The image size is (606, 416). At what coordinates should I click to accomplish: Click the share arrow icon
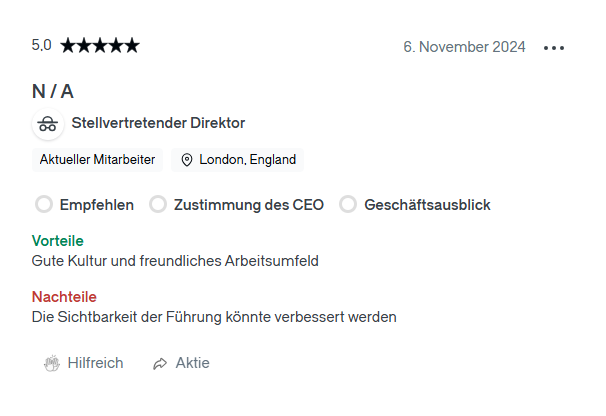(x=160, y=364)
